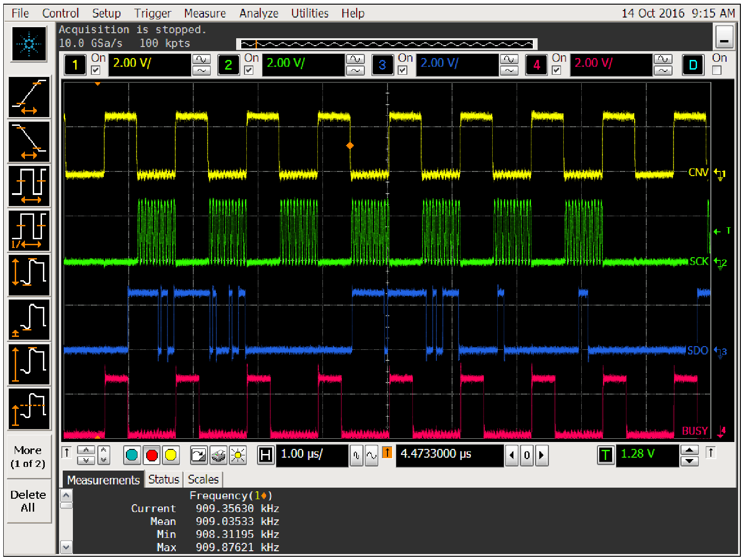The image size is (745, 560).
Task: Open the Trigger menu
Action: click(x=152, y=13)
